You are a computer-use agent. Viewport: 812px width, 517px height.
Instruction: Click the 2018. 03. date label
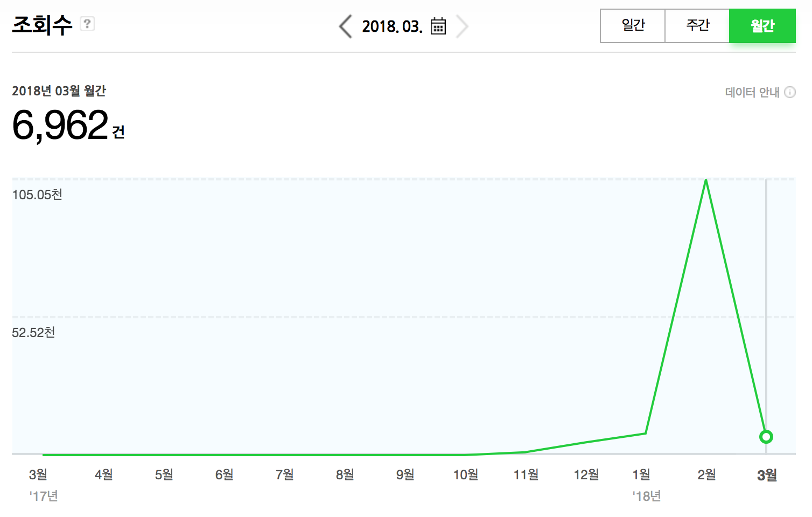(392, 26)
